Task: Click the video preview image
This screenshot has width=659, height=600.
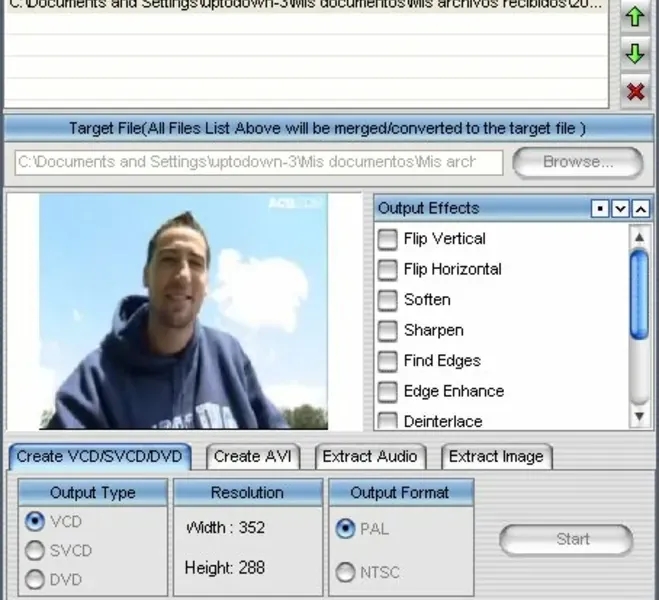Action: coord(184,311)
